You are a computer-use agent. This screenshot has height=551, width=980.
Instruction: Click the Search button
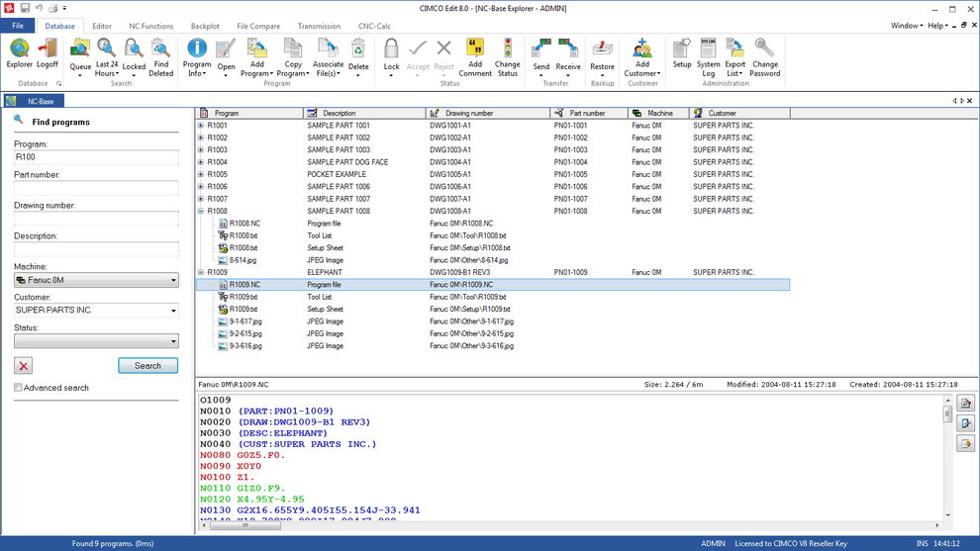point(148,366)
